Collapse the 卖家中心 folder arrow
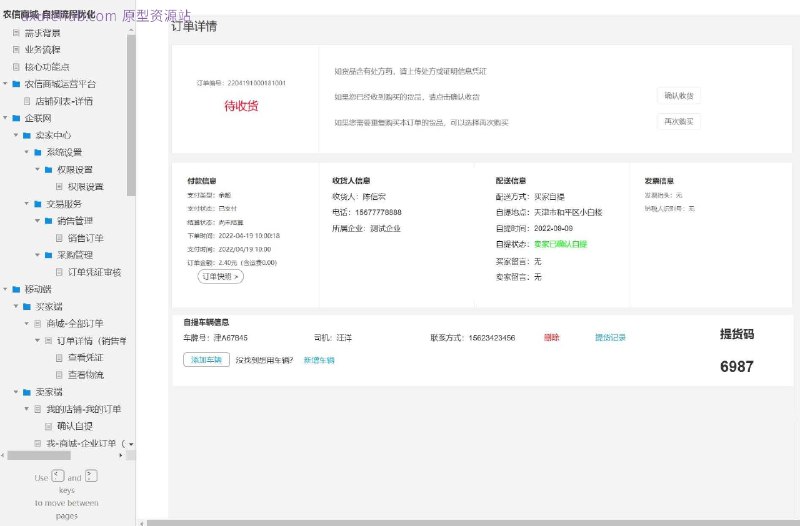800x526 pixels. click(x=16, y=135)
